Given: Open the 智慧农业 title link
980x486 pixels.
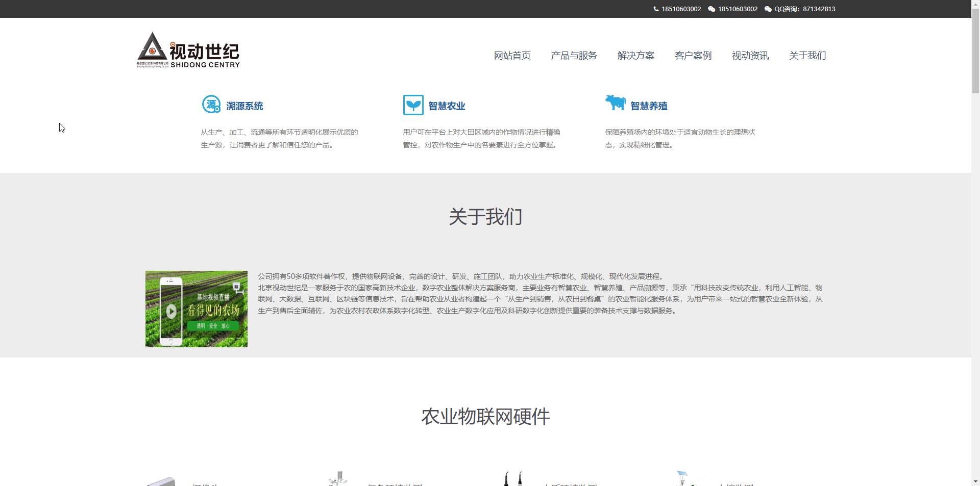Looking at the screenshot, I should point(447,106).
